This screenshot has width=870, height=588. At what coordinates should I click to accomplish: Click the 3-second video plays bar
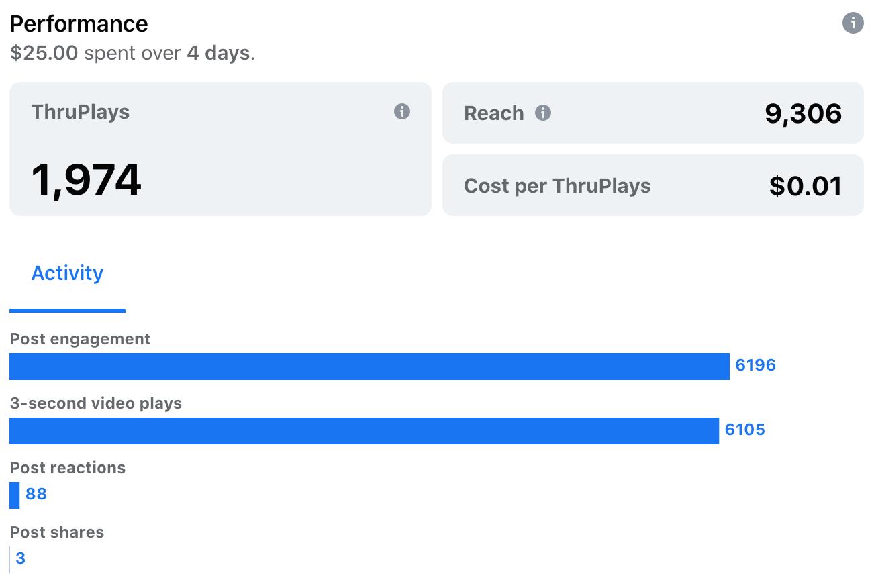click(364, 431)
